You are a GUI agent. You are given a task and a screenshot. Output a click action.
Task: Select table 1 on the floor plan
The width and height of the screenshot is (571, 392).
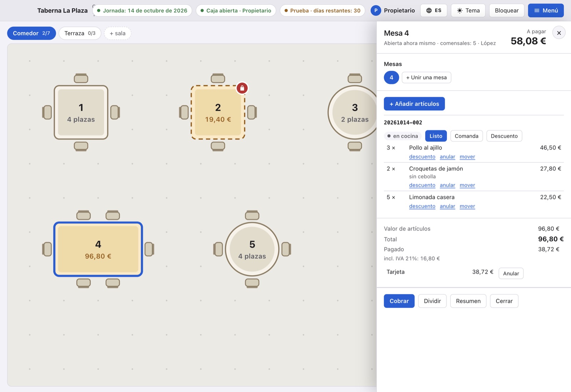tap(81, 112)
